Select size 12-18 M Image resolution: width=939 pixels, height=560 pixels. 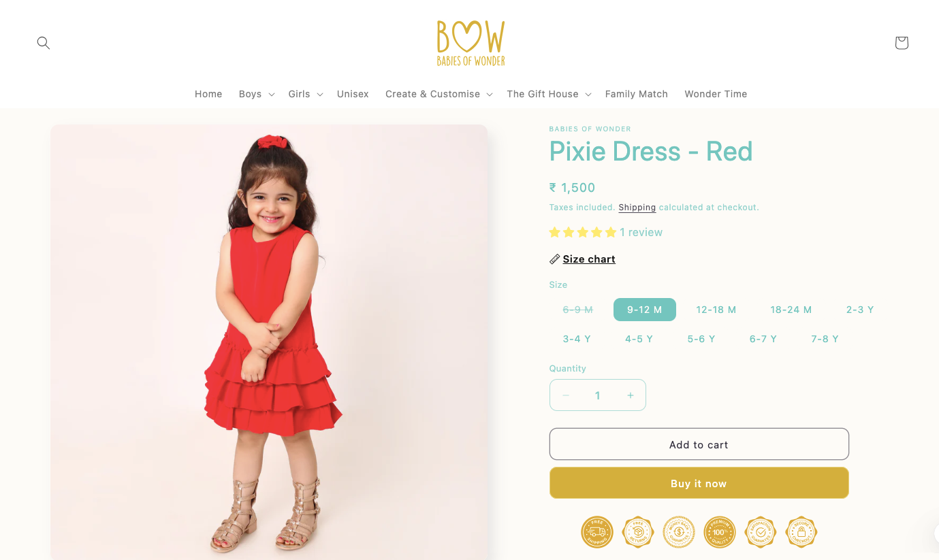(716, 310)
